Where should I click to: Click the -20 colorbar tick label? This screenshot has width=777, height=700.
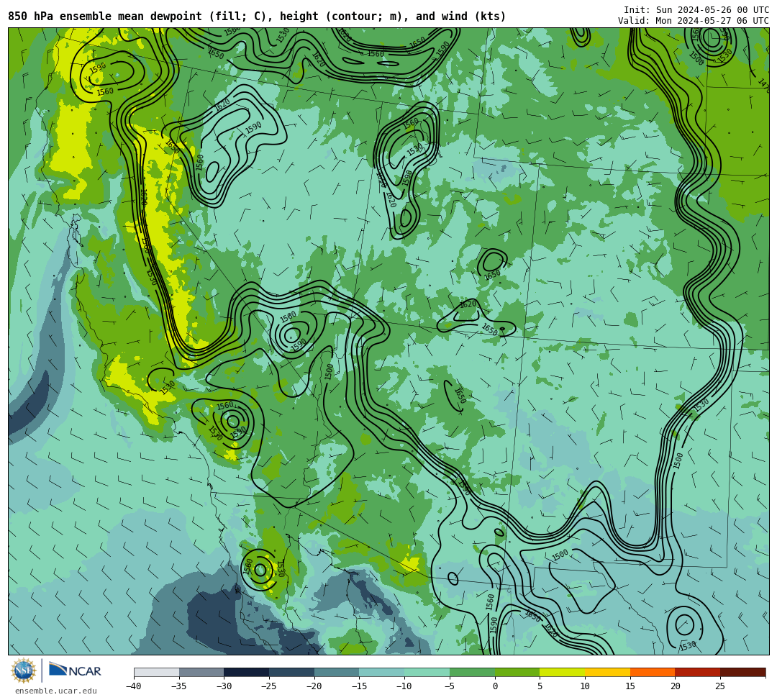314,686
